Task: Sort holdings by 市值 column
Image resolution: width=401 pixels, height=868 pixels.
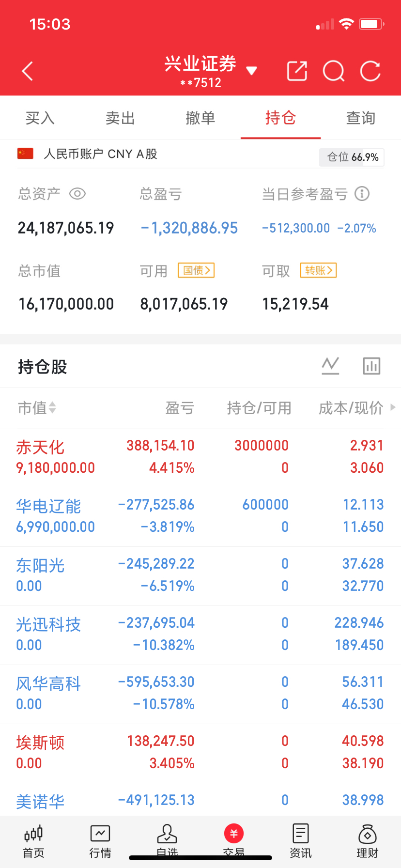Action: [37, 408]
